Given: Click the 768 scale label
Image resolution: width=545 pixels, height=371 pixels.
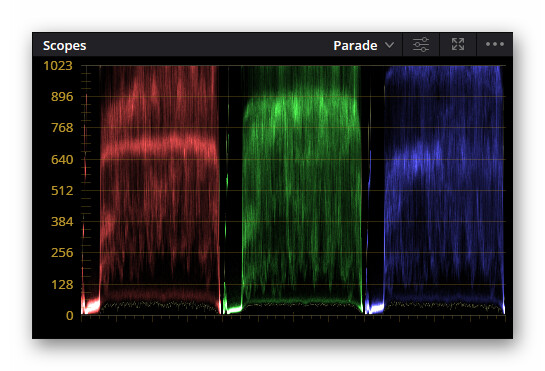Looking at the screenshot, I should pyautogui.click(x=62, y=128).
